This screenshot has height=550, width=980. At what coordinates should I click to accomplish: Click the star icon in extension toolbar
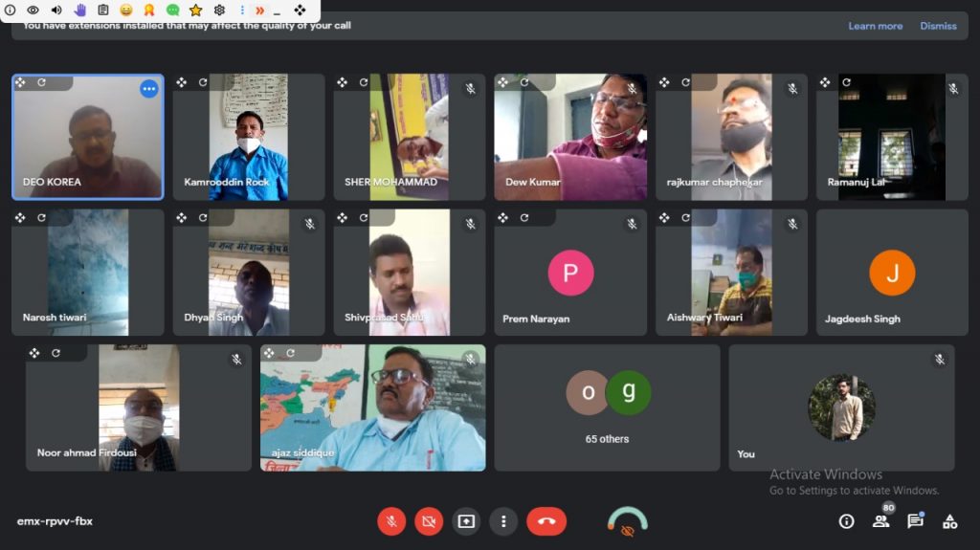click(195, 10)
